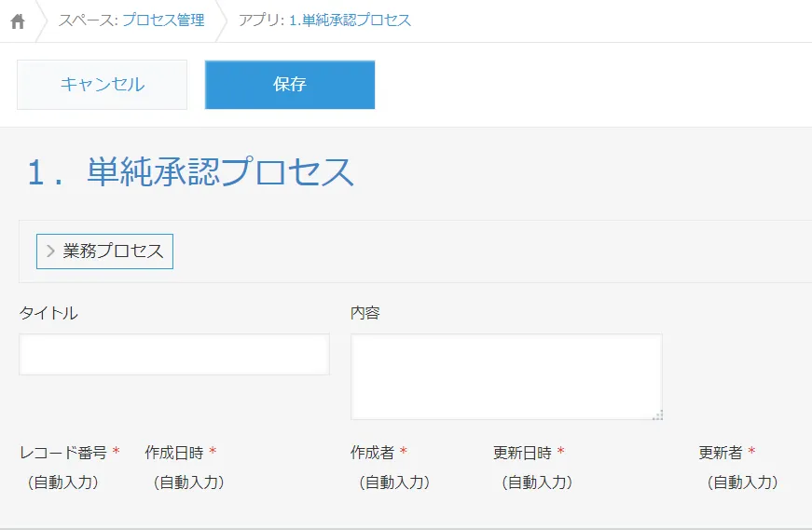Screen dimensions: 812x530
Task: Click the タイトル field label
Action: (48, 313)
